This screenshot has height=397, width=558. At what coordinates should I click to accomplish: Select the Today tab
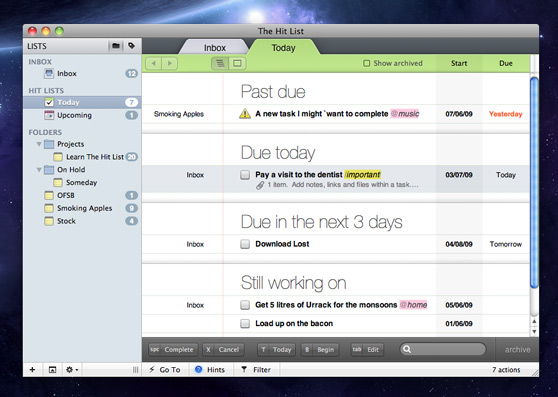[x=283, y=48]
